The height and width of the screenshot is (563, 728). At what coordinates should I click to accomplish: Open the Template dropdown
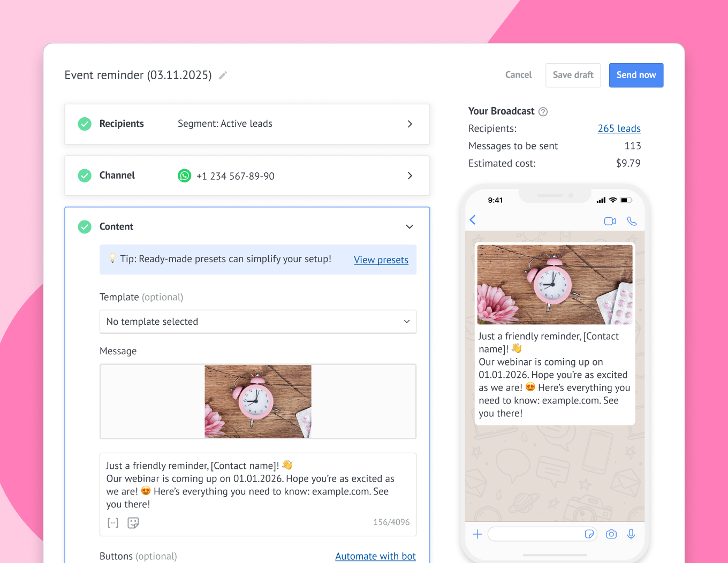257,322
